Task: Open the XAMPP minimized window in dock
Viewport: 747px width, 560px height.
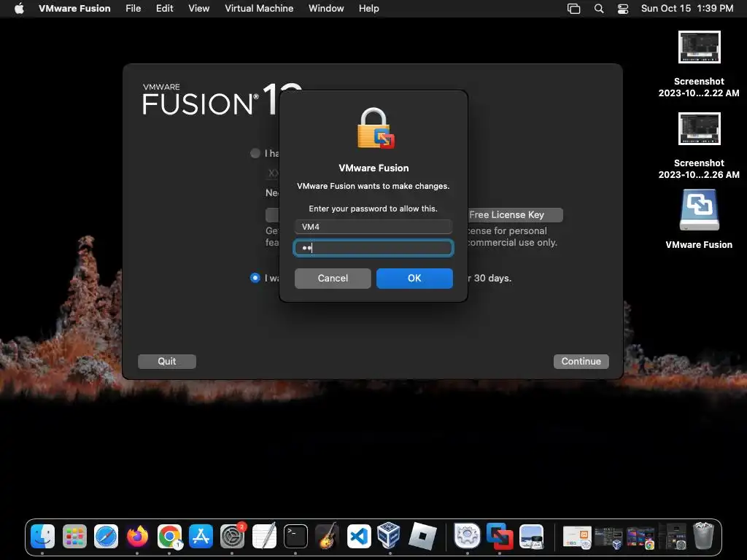Action: [578, 537]
